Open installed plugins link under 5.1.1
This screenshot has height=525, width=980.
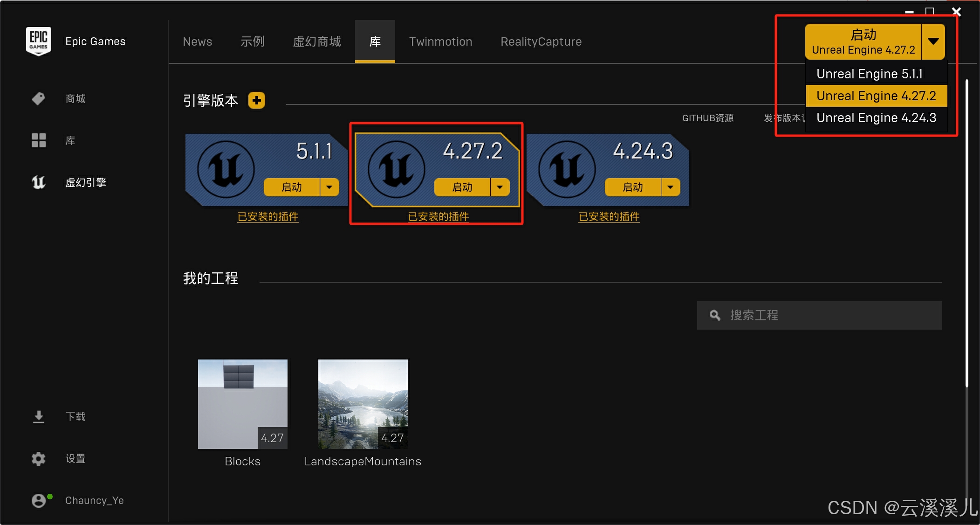[x=268, y=216]
